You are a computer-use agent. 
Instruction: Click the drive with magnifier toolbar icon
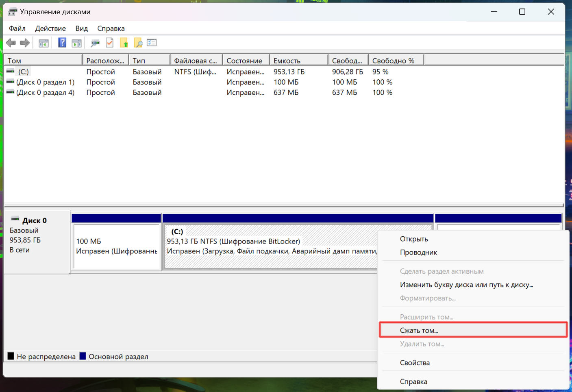click(95, 43)
